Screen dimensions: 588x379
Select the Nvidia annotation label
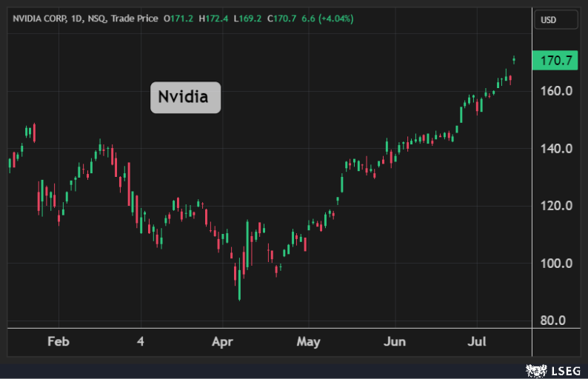(x=185, y=97)
